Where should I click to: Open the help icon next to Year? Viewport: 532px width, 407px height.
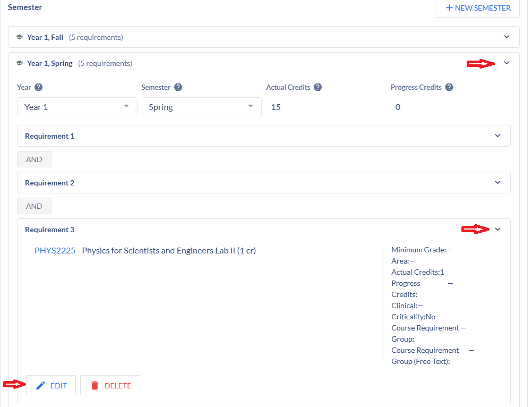point(38,88)
